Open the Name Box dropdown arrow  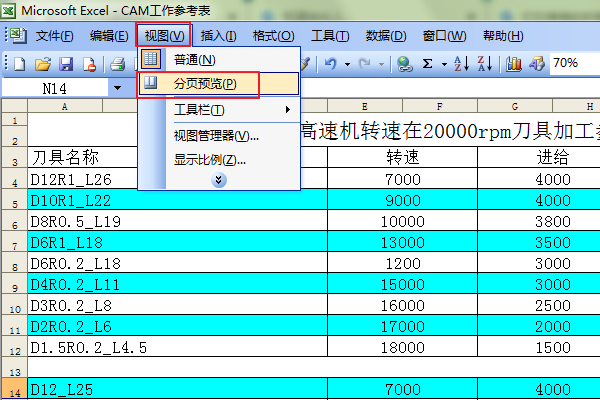click(117, 88)
